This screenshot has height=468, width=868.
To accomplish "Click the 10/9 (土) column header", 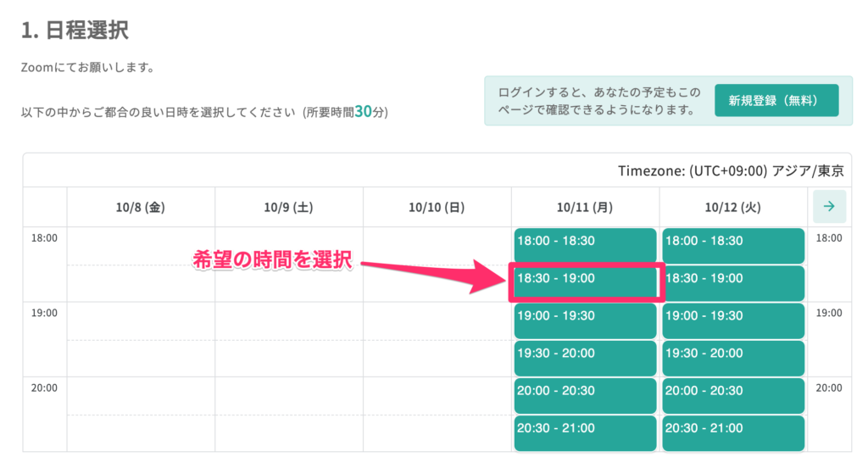I will click(288, 207).
